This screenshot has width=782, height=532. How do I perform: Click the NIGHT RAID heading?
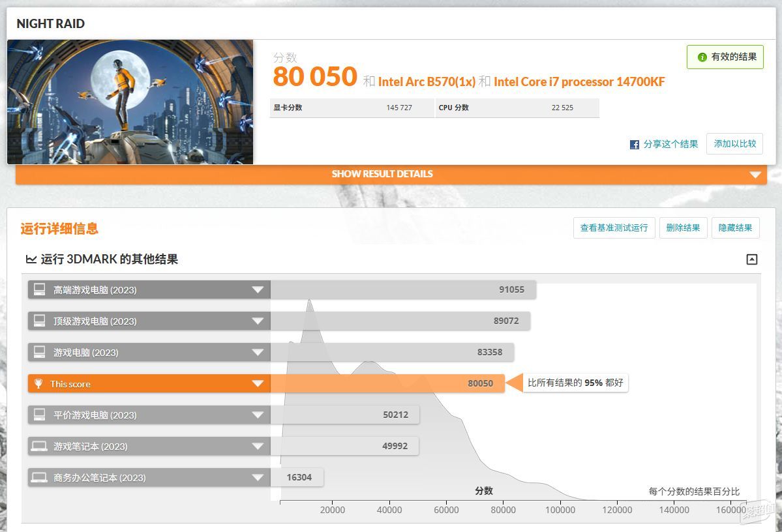click(50, 23)
